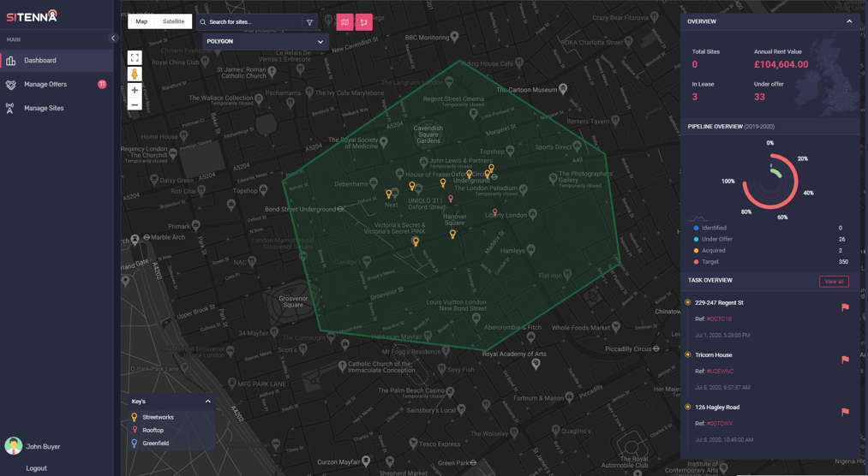
Task: Open Manage Sites in sidebar
Action: coord(44,109)
